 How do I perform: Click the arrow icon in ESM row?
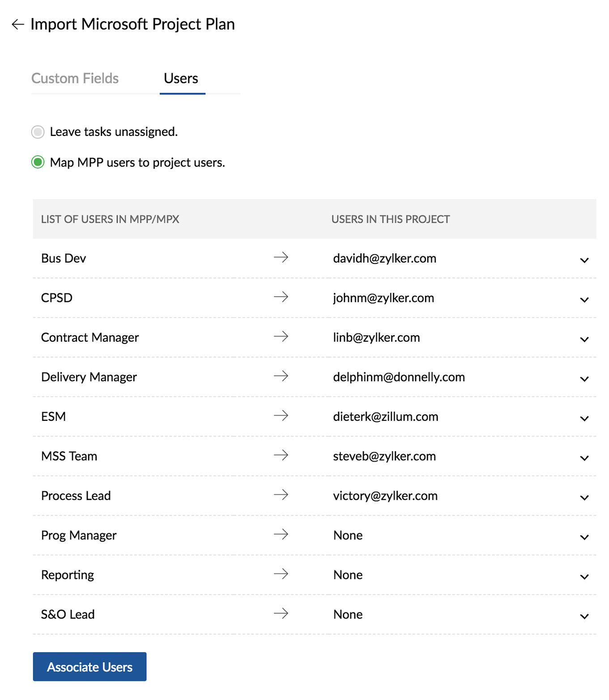click(281, 416)
